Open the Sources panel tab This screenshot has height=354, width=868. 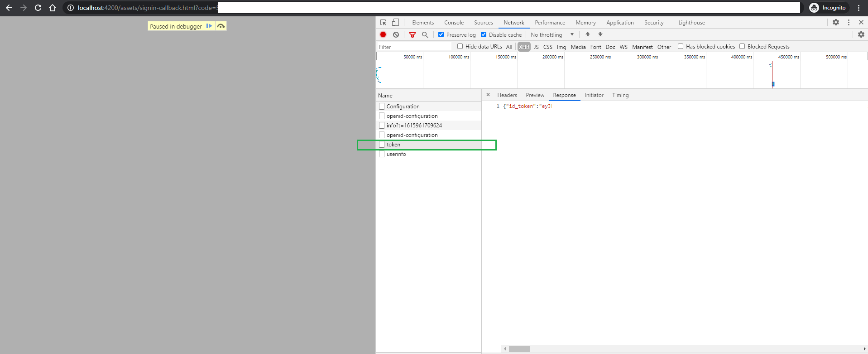484,23
